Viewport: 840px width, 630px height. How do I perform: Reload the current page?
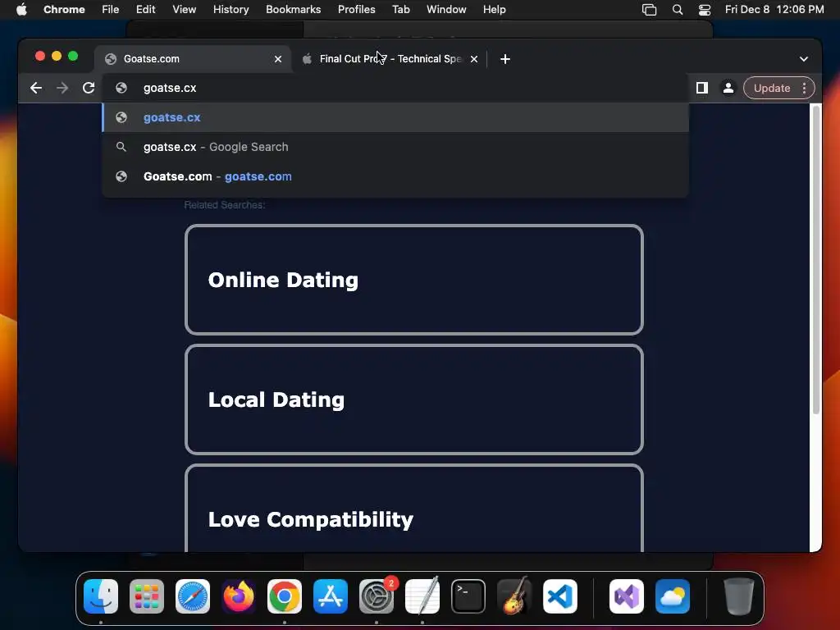(89, 88)
